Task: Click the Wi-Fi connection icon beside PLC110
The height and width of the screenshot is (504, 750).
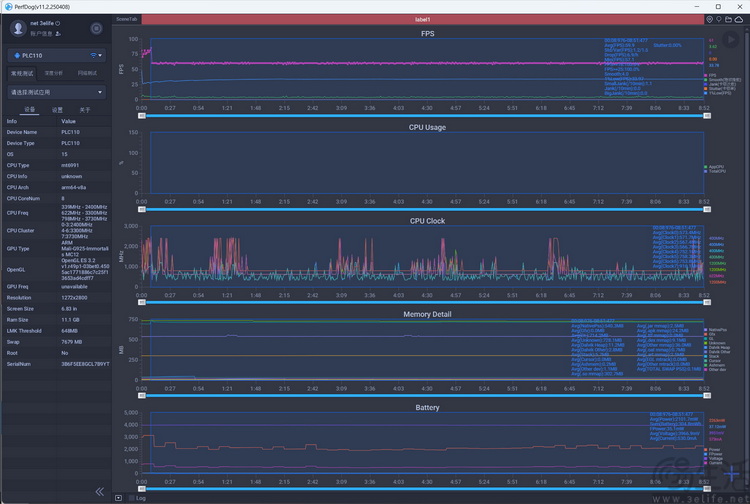Action: 93,55
